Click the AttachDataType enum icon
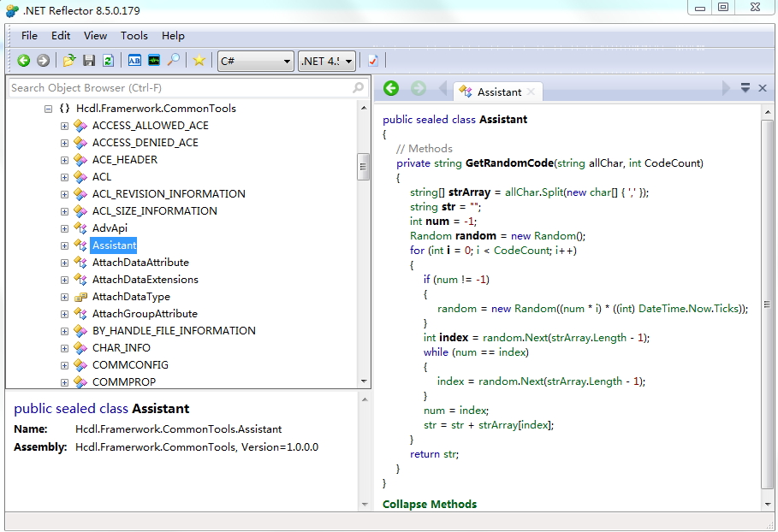Screen dimensions: 778x532 80,297
